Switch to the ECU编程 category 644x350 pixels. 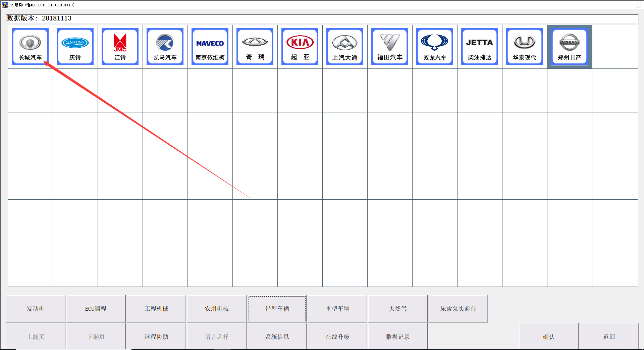pyautogui.click(x=96, y=309)
